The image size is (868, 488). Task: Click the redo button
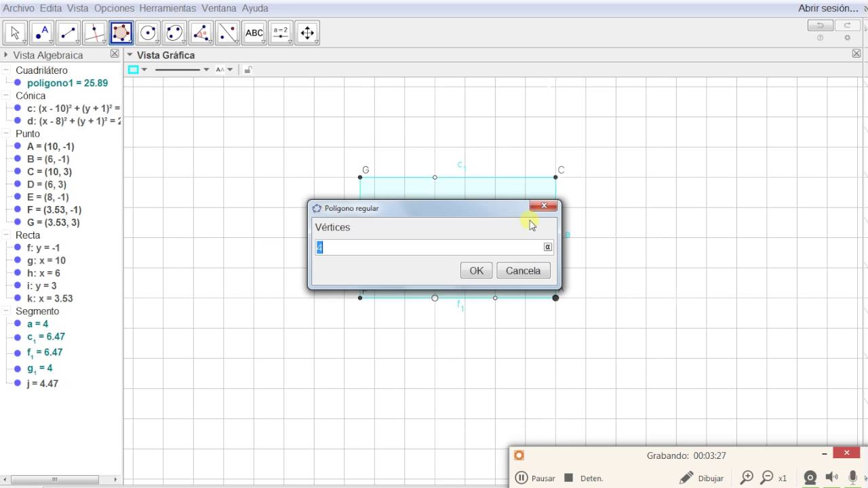pyautogui.click(x=848, y=26)
